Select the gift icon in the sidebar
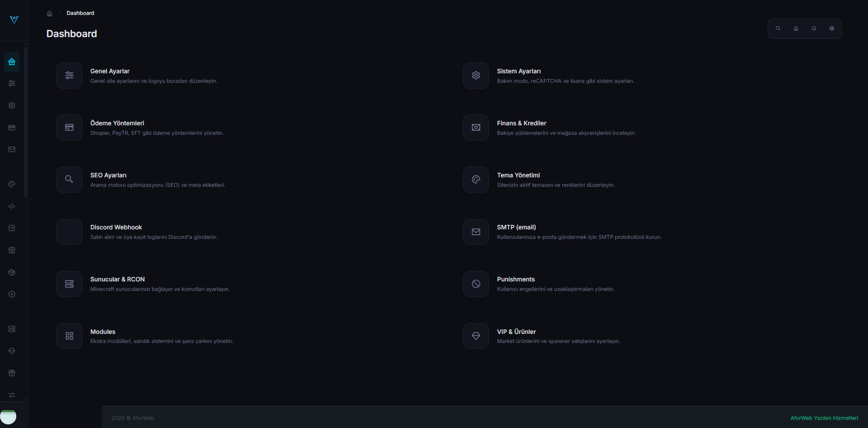 [11, 373]
